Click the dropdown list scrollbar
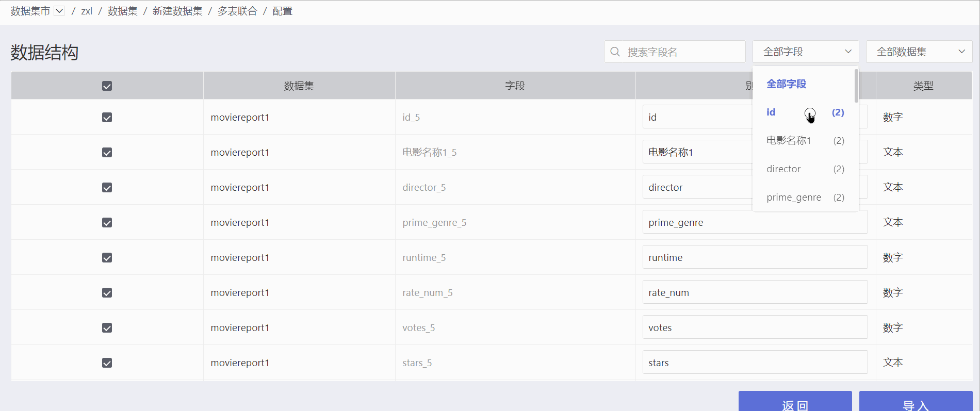Screen dimensions: 980x411 pyautogui.click(x=856, y=86)
